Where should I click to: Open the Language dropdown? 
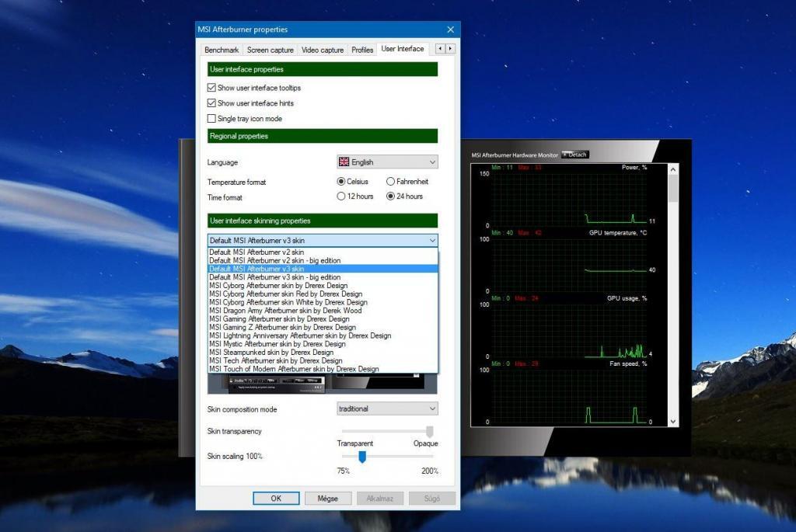(387, 162)
